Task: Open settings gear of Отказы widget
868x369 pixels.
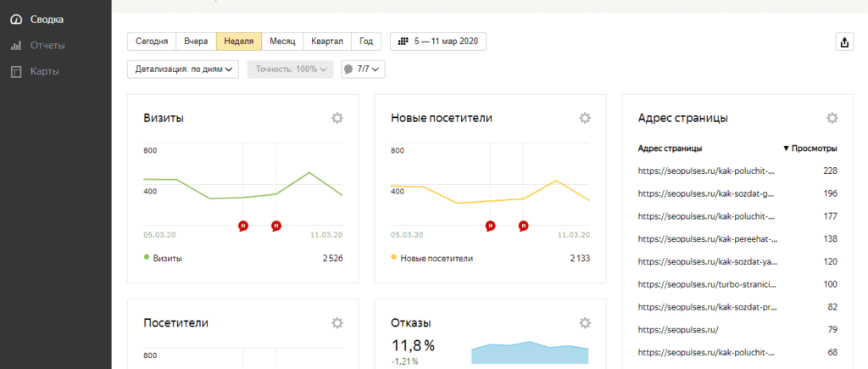Action: [585, 322]
